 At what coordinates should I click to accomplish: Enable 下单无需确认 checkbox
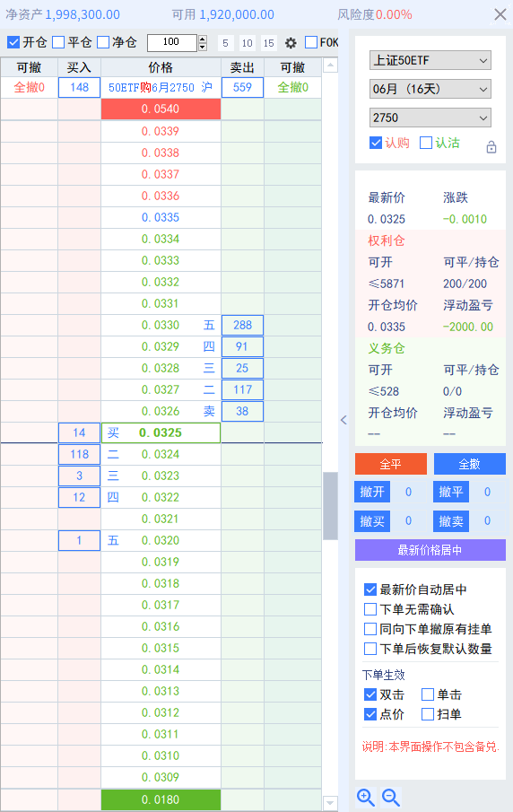(x=370, y=609)
